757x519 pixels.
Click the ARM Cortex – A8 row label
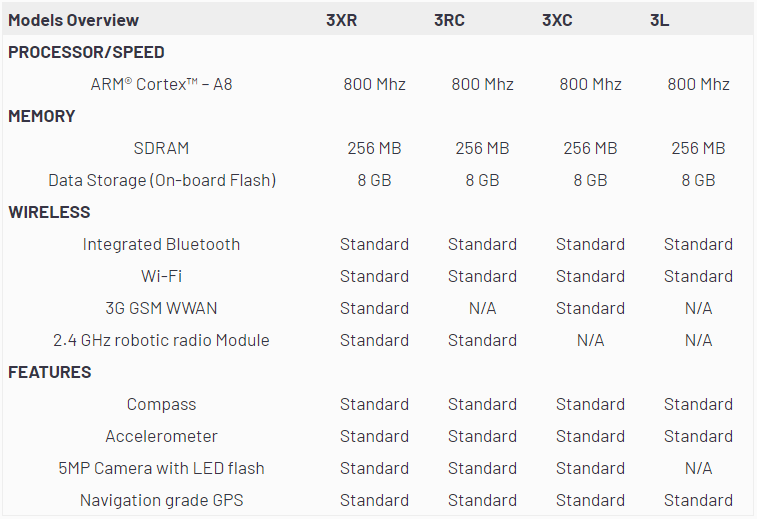click(x=161, y=84)
